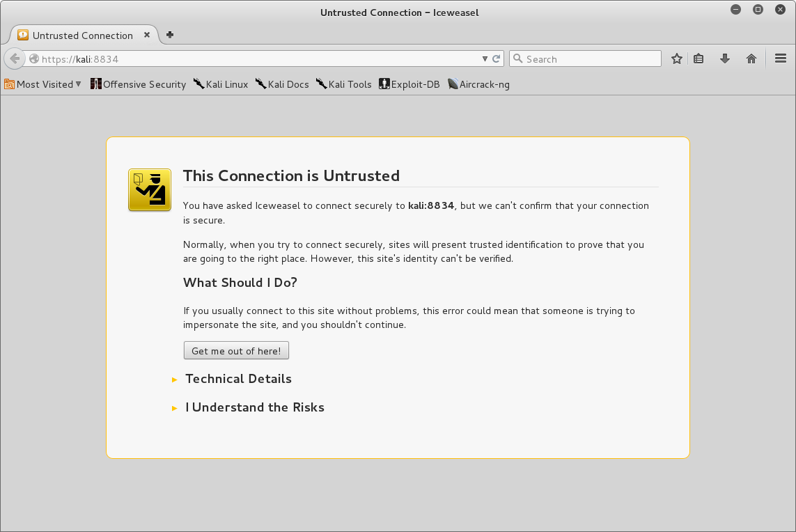Open a new tab with plus button
Screen dimensions: 796x532
(x=170, y=35)
